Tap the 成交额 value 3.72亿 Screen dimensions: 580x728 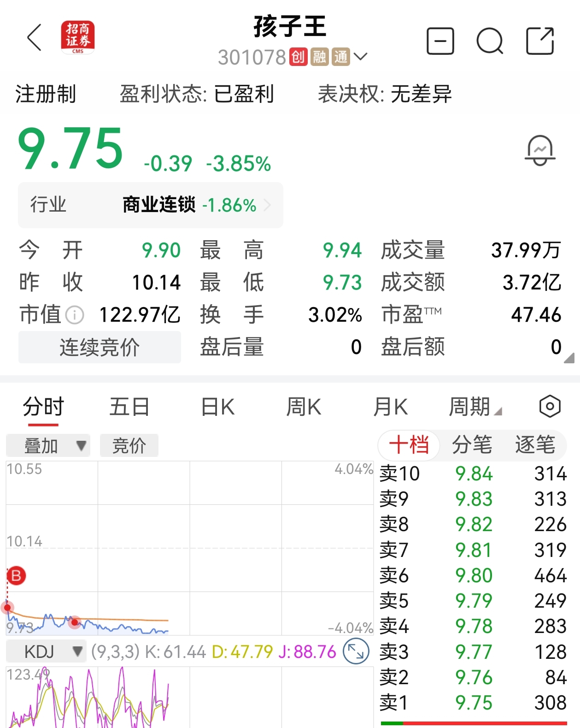(x=532, y=283)
